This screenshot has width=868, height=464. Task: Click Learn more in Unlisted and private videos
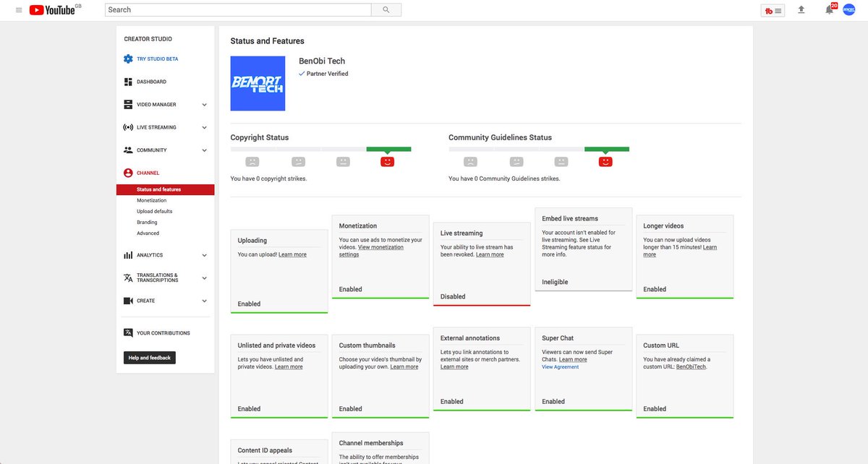click(289, 366)
